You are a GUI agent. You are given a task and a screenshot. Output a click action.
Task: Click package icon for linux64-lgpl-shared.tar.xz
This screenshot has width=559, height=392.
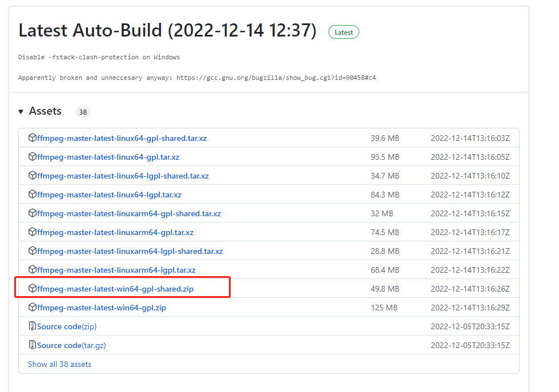pos(33,175)
